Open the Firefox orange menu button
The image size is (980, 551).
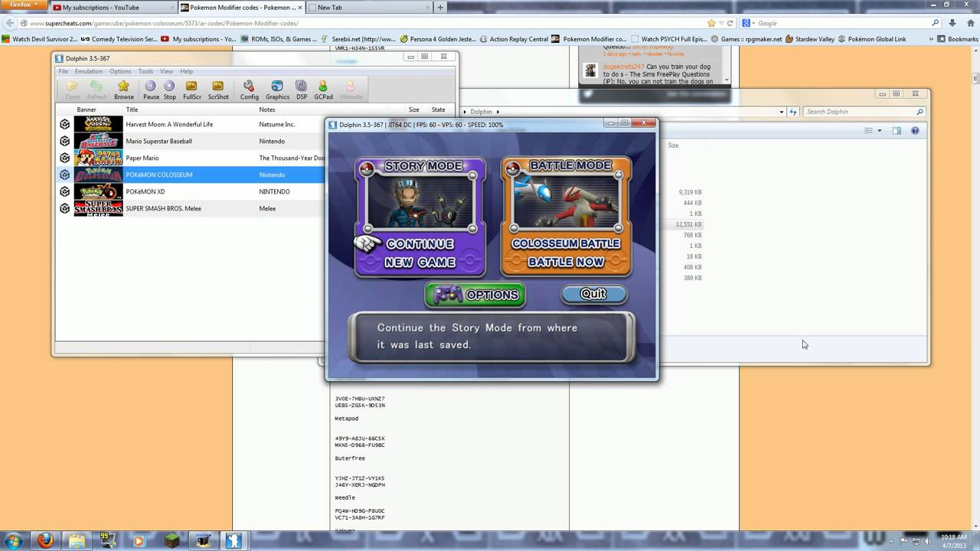coord(23,5)
